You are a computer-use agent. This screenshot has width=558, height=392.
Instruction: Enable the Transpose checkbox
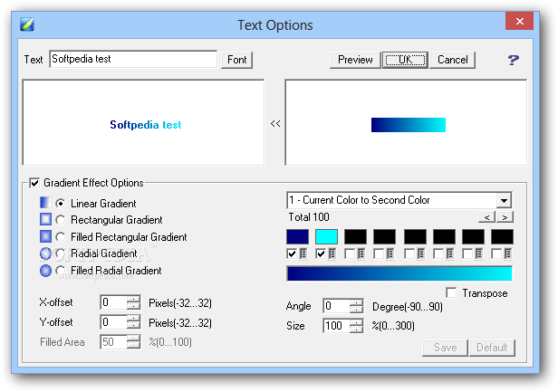click(x=451, y=292)
